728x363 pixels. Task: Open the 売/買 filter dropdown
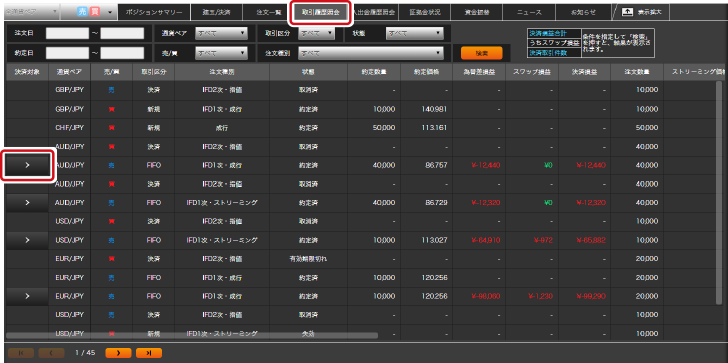tap(221, 53)
